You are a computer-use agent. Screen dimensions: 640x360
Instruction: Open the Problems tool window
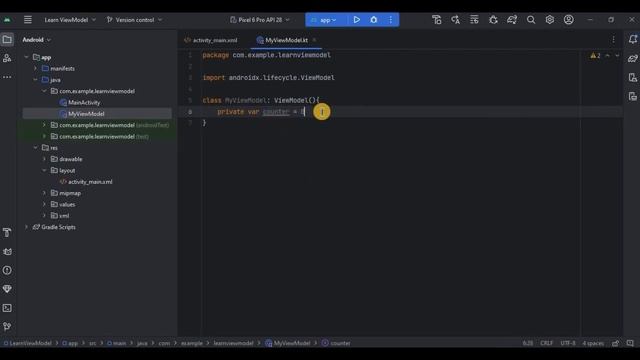(x=7, y=270)
